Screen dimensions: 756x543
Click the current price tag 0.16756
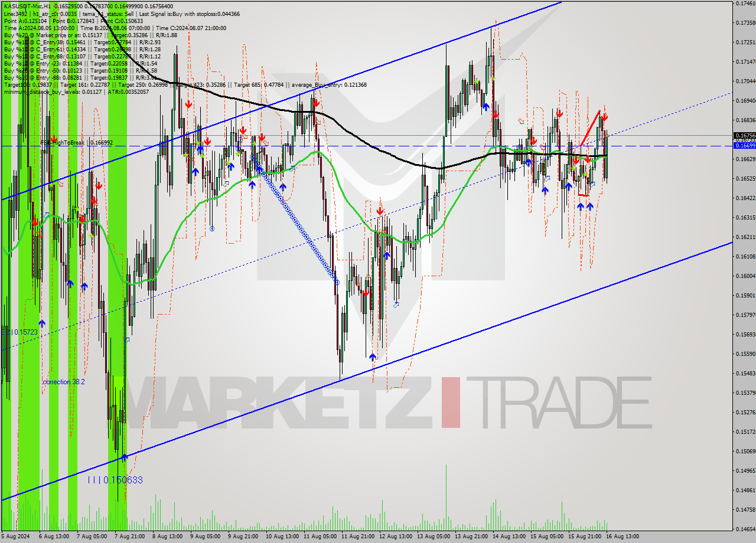[744, 135]
